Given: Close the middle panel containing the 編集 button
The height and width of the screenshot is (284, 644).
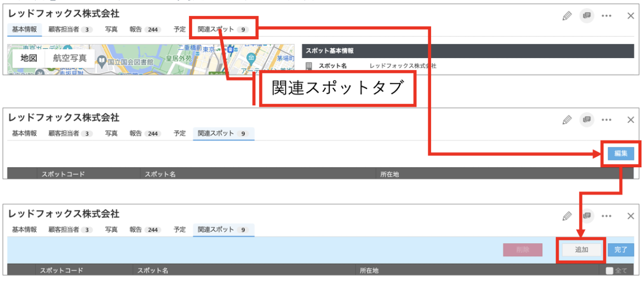Looking at the screenshot, I should (631, 120).
